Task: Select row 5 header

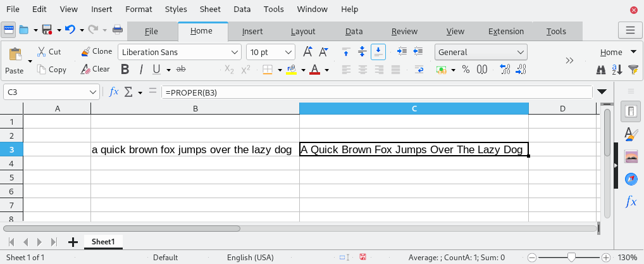Action: [11, 177]
